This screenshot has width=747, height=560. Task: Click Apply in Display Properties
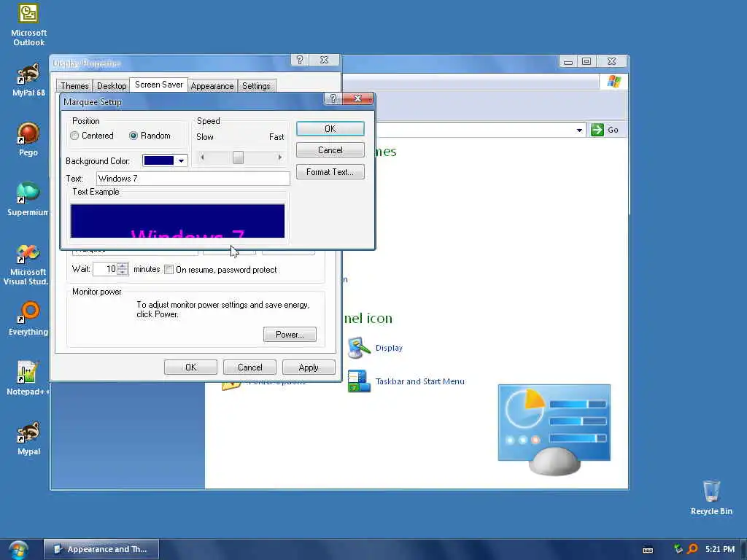(309, 367)
